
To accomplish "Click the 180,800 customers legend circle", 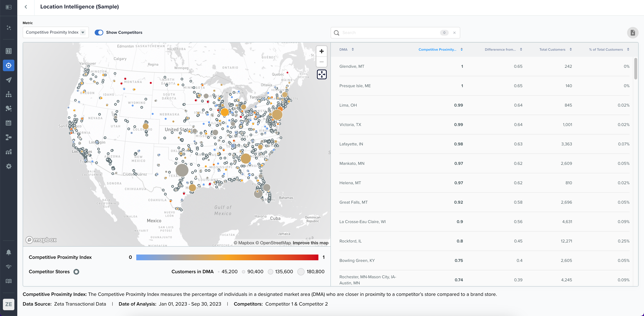I will coord(301,272).
